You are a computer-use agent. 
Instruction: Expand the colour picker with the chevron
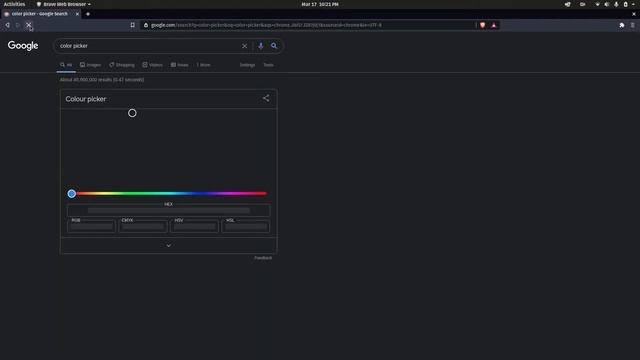[x=169, y=245]
